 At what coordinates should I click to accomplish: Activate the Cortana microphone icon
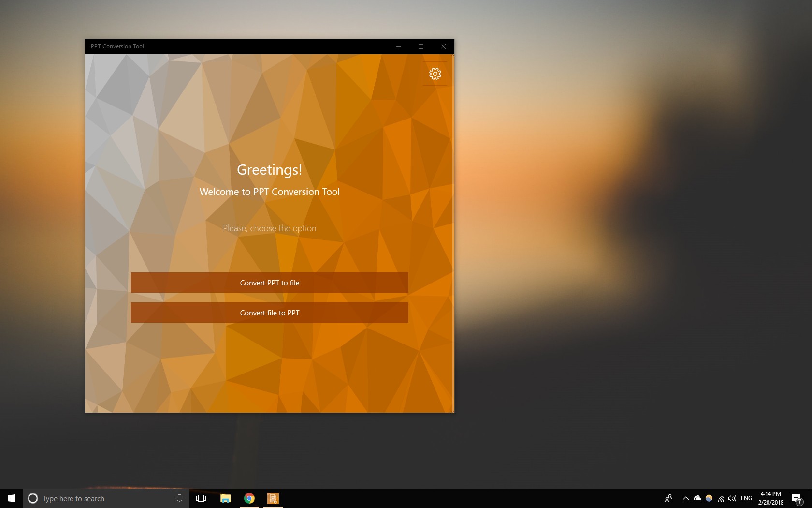(179, 498)
